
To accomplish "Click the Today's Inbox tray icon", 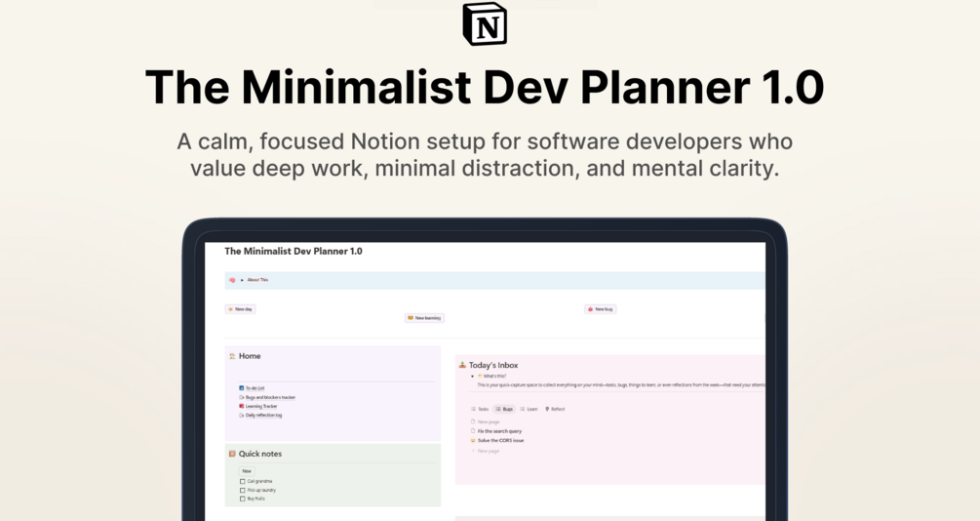I will (x=462, y=365).
